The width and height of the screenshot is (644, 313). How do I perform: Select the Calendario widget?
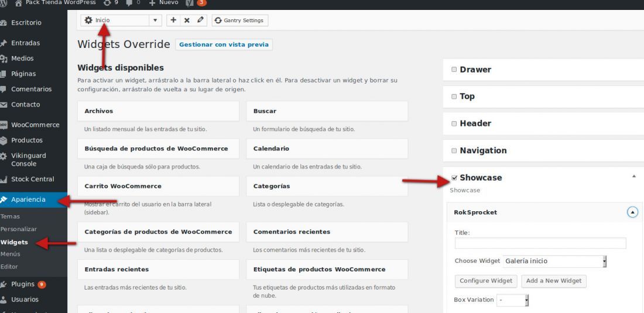click(x=327, y=149)
